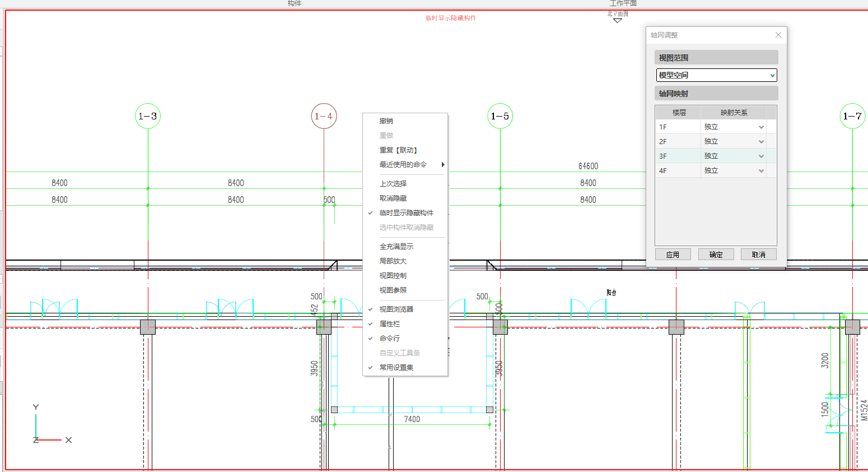Select the 1-7 axis bubble marker
This screenshot has height=472, width=868.
click(x=852, y=116)
